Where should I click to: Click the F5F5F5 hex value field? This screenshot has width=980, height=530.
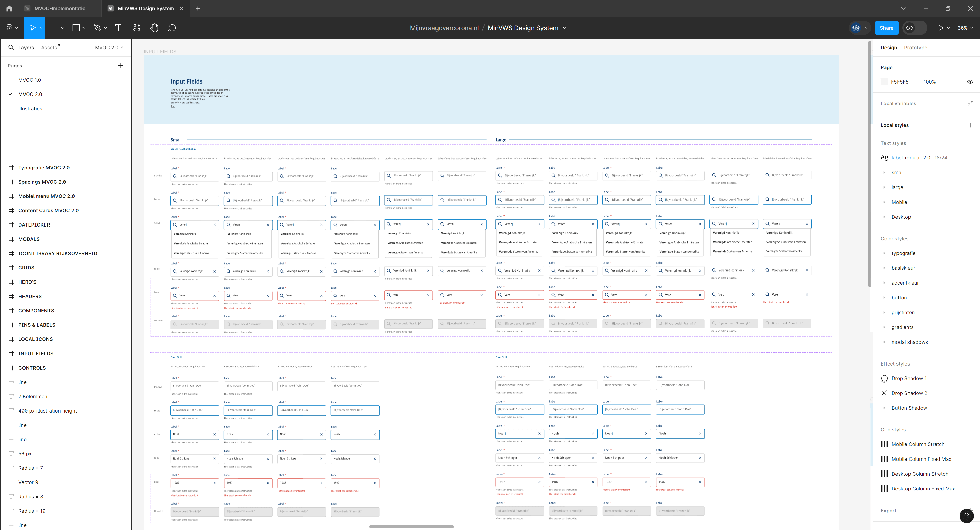click(x=900, y=82)
